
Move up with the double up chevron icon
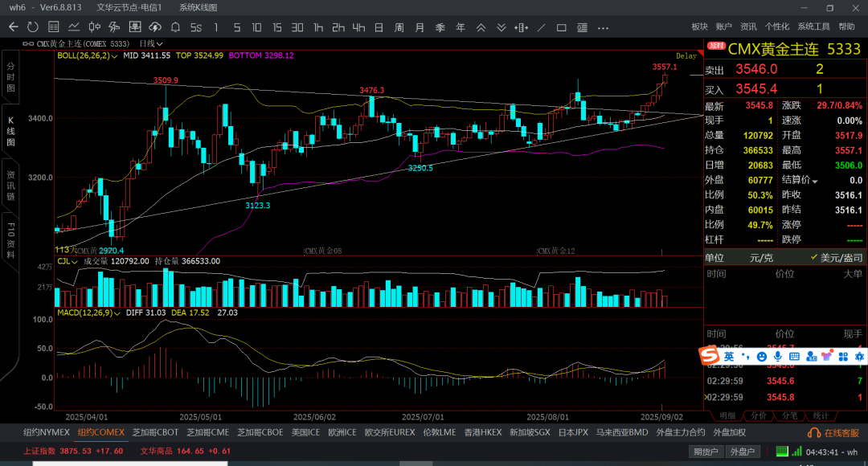[x=481, y=27]
